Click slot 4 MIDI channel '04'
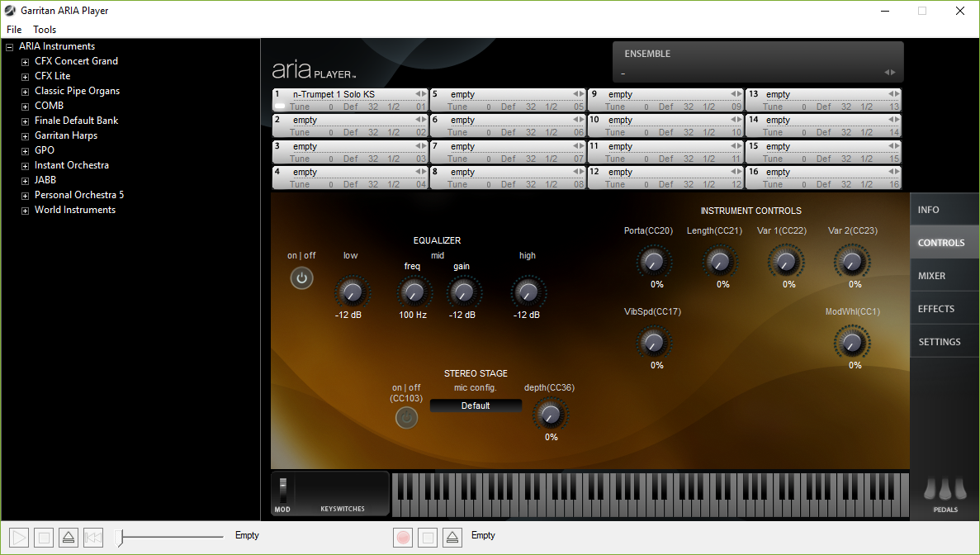Viewport: 980px width, 555px height. click(x=420, y=184)
